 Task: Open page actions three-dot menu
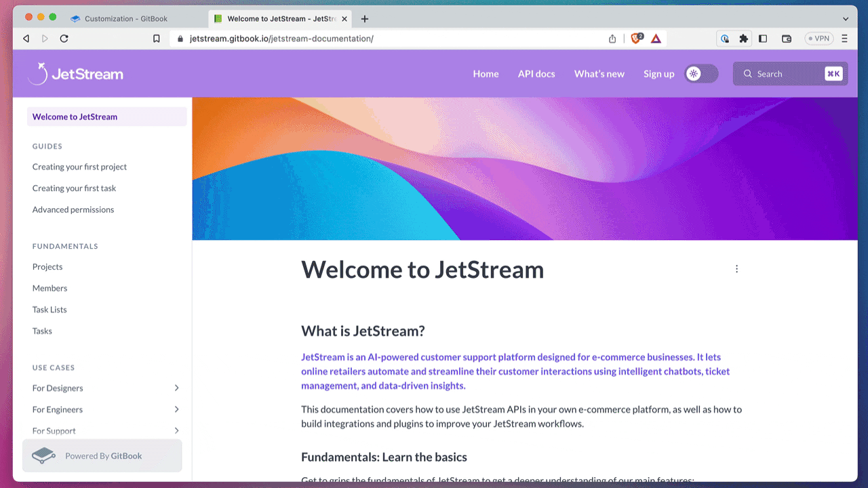click(x=736, y=269)
